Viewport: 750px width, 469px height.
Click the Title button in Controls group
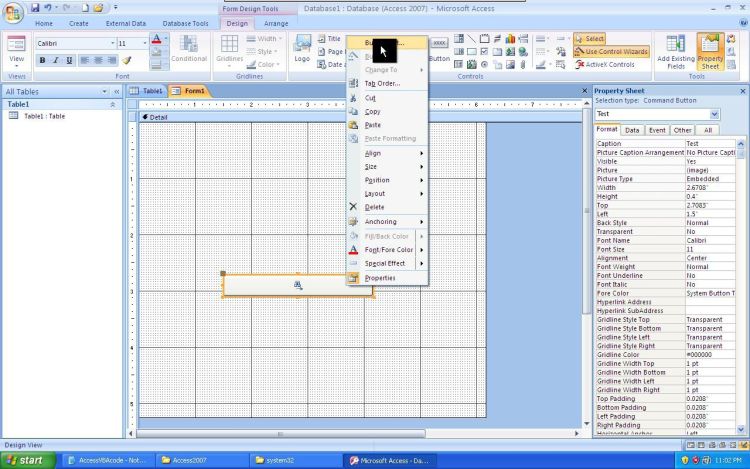tap(329, 39)
